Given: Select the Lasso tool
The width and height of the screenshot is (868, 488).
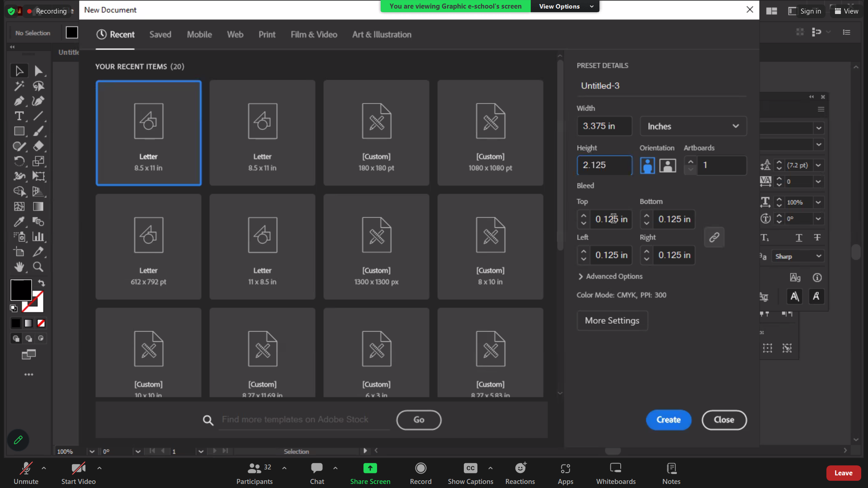Looking at the screenshot, I should 38,86.
